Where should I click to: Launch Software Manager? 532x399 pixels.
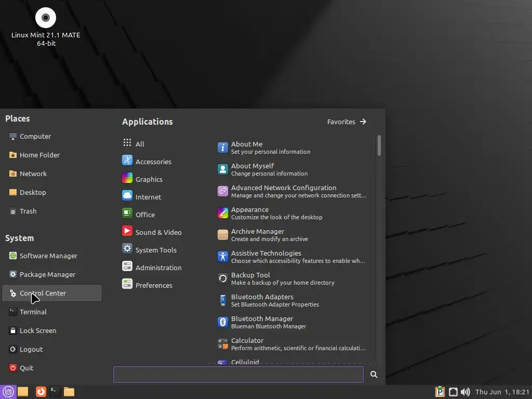point(52,256)
